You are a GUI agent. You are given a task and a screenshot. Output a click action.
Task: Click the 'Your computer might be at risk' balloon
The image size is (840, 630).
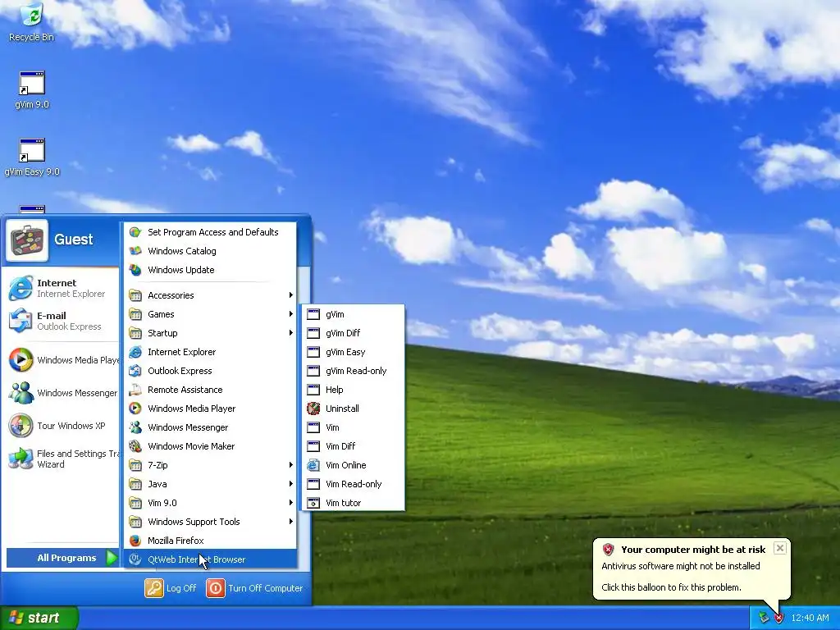tap(691, 568)
